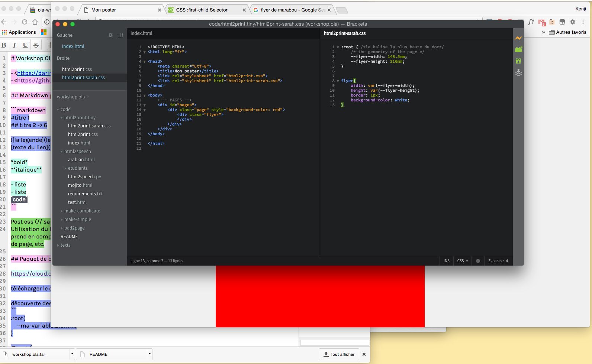592x364 pixels.
Task: Click the green gift box icon in Brackets
Action: [518, 61]
